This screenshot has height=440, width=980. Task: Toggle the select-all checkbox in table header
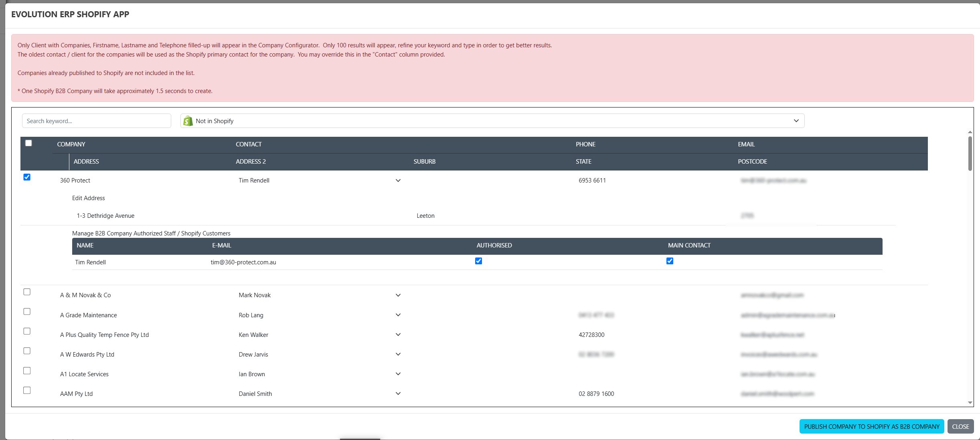coord(28,143)
